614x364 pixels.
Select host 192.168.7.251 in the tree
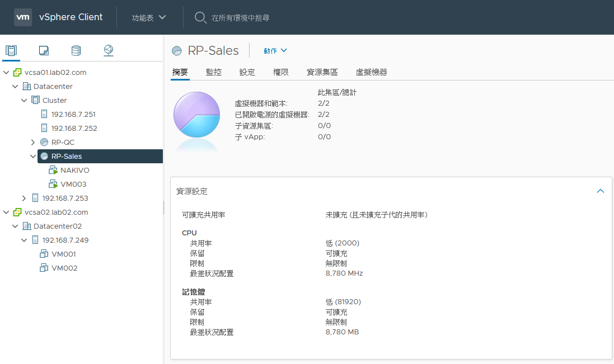pos(73,115)
